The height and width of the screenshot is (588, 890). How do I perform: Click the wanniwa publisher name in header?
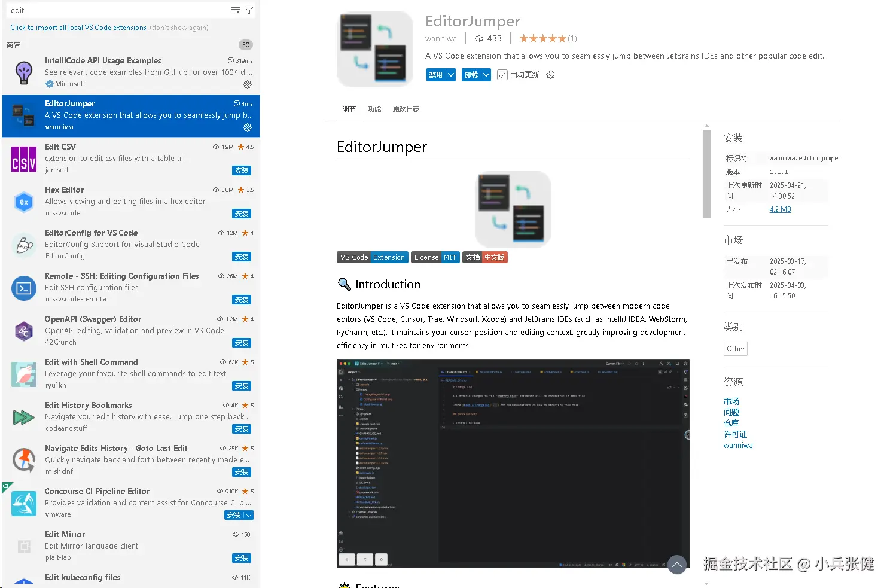click(441, 39)
